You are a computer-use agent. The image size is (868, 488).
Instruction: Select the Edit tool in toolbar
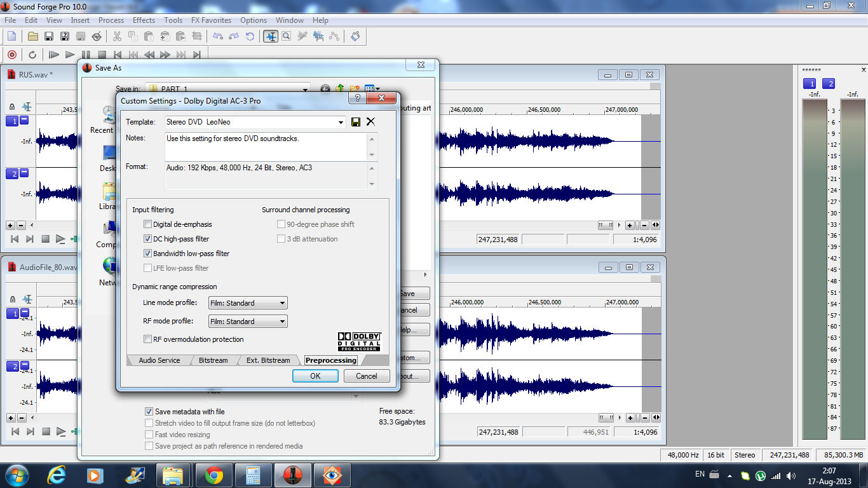tap(271, 36)
